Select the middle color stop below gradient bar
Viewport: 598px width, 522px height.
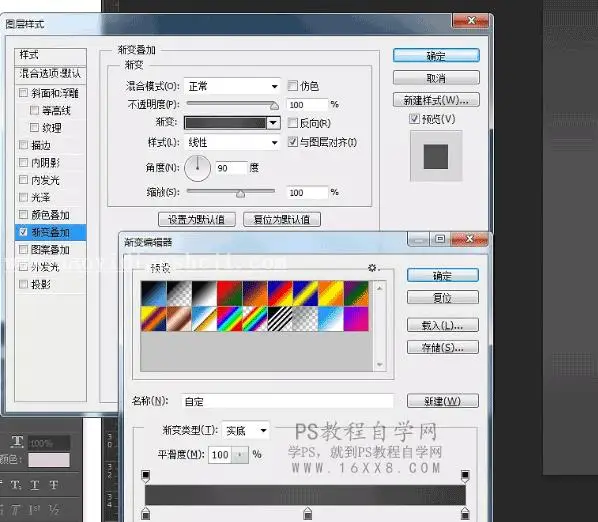point(307,513)
